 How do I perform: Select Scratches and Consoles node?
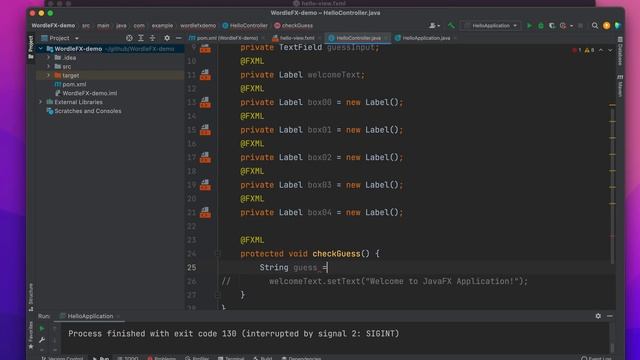84,111
